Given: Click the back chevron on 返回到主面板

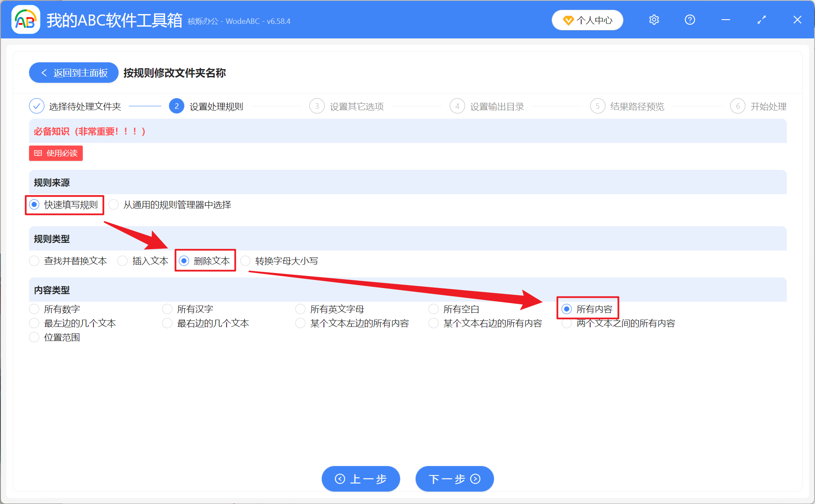Looking at the screenshot, I should click(44, 73).
